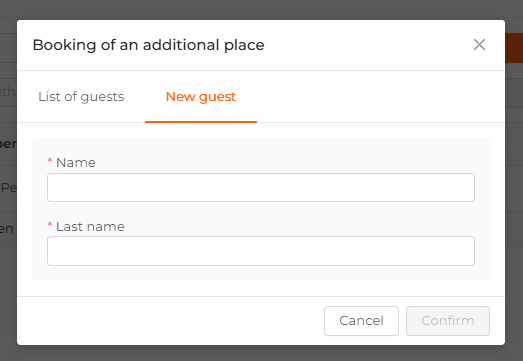Image resolution: width=523 pixels, height=361 pixels.
Task: Click the greyed-out Confirm button
Action: [448, 321]
